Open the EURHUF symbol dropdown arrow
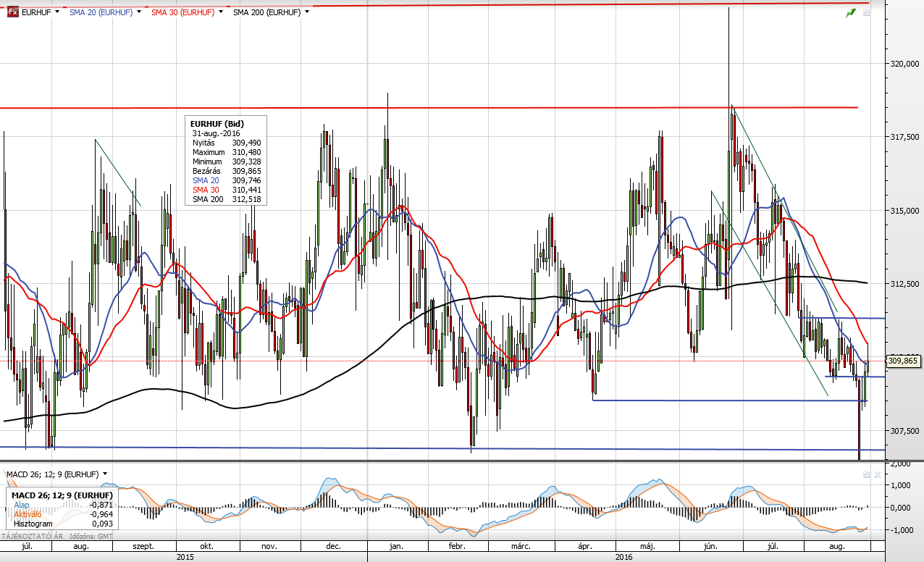This screenshot has height=562, width=924. [x=56, y=12]
